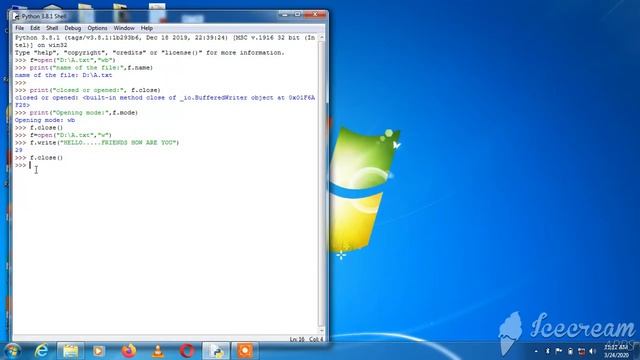Minimize the Python Shell window
Viewport: 640px width, 360px height.
click(285, 15)
